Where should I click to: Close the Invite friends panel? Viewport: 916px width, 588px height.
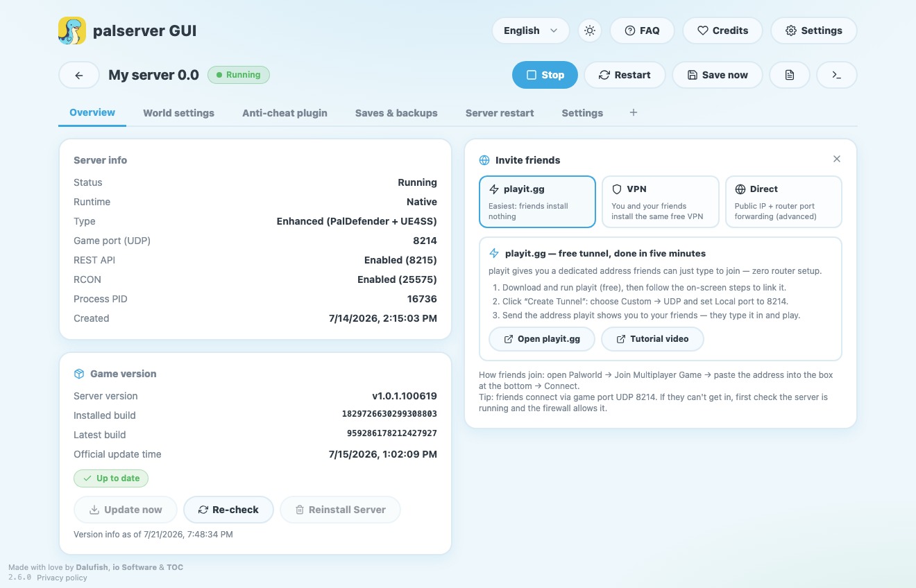837,159
